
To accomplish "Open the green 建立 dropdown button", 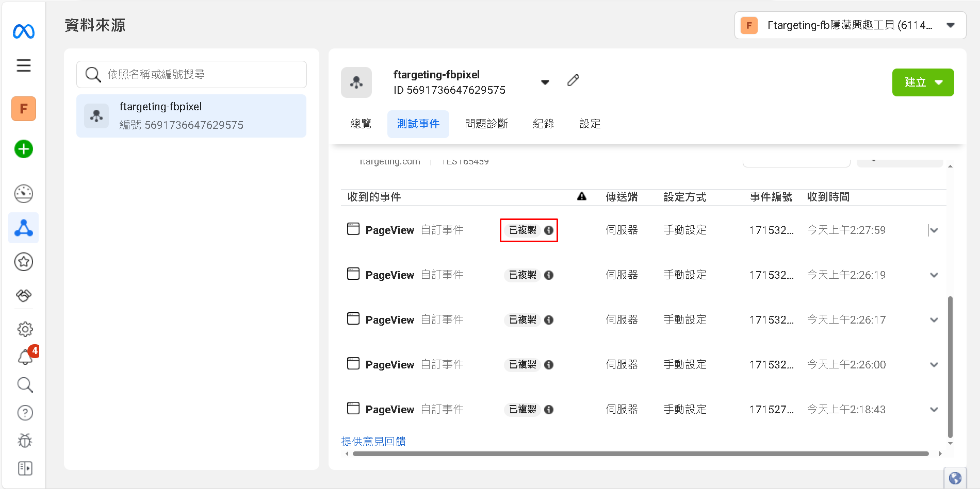I will (x=923, y=82).
